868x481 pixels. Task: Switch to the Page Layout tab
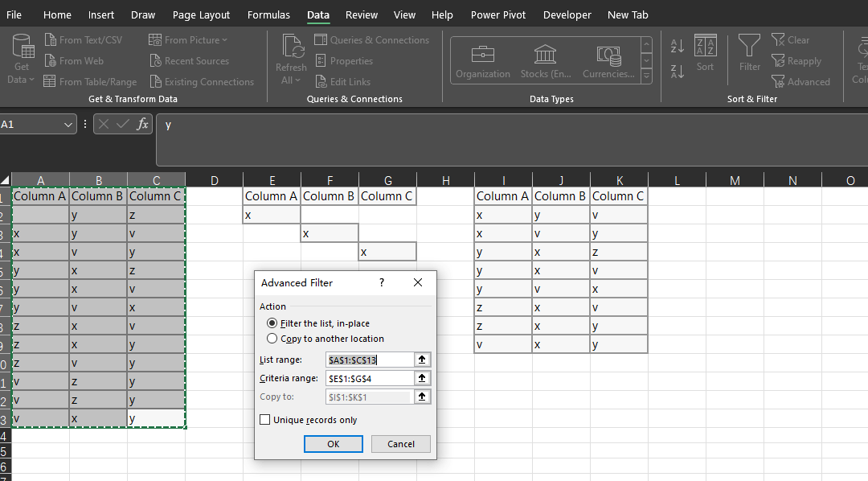(x=201, y=15)
